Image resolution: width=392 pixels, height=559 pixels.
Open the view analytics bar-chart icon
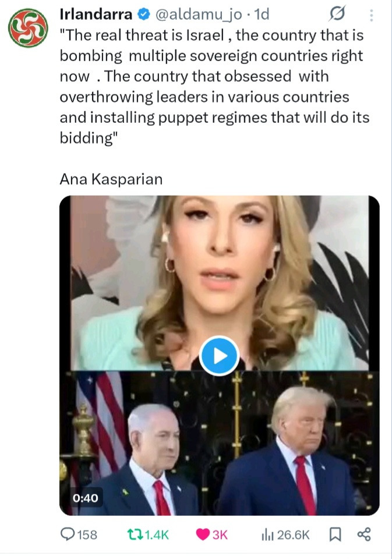point(269,535)
